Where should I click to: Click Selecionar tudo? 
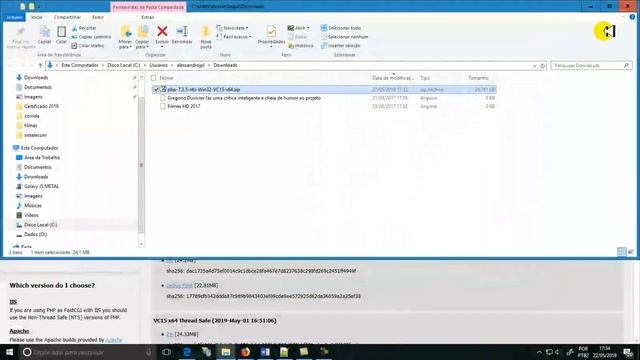click(x=341, y=28)
